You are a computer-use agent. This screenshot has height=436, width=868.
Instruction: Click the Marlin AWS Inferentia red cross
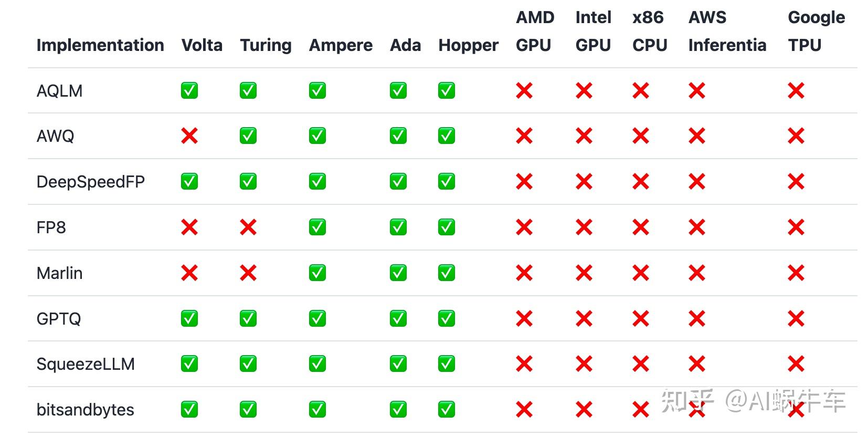(x=697, y=273)
